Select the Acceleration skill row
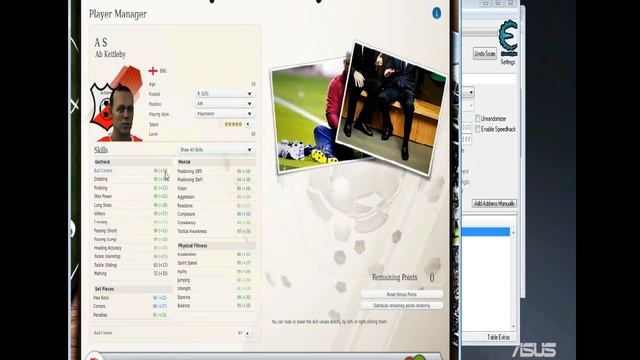 pos(215,254)
